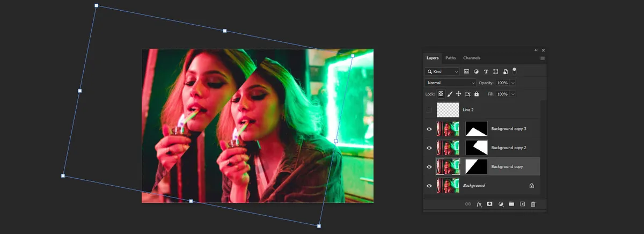Click the top-middle transform edge handle

click(224, 31)
